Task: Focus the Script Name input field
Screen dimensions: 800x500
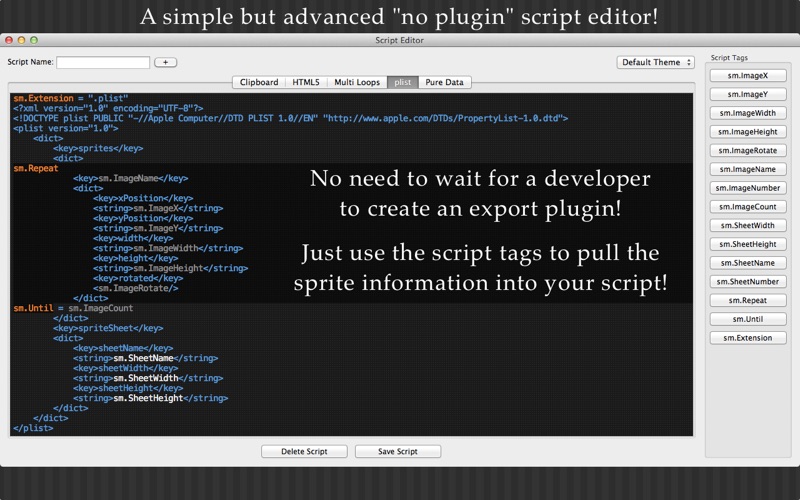Action: (x=103, y=62)
